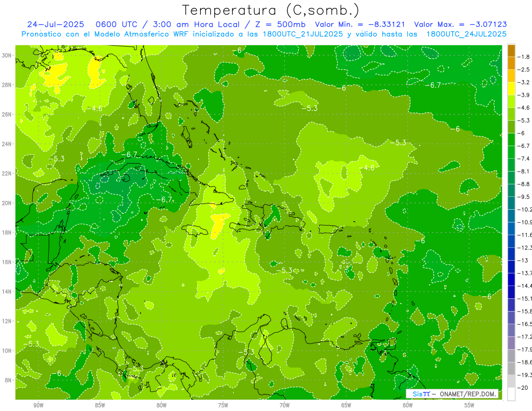Click the '55W' longitude axis label
532x411 pixels.
coord(469,405)
